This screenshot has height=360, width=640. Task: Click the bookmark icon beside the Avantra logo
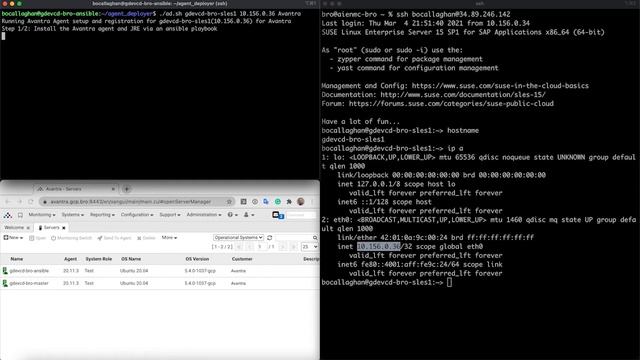[20, 215]
